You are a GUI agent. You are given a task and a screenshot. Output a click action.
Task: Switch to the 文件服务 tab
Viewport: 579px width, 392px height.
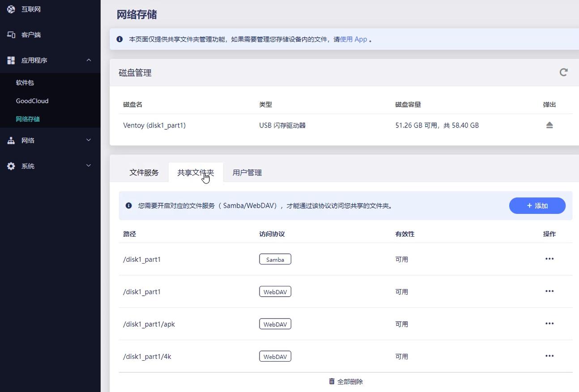[x=144, y=172]
